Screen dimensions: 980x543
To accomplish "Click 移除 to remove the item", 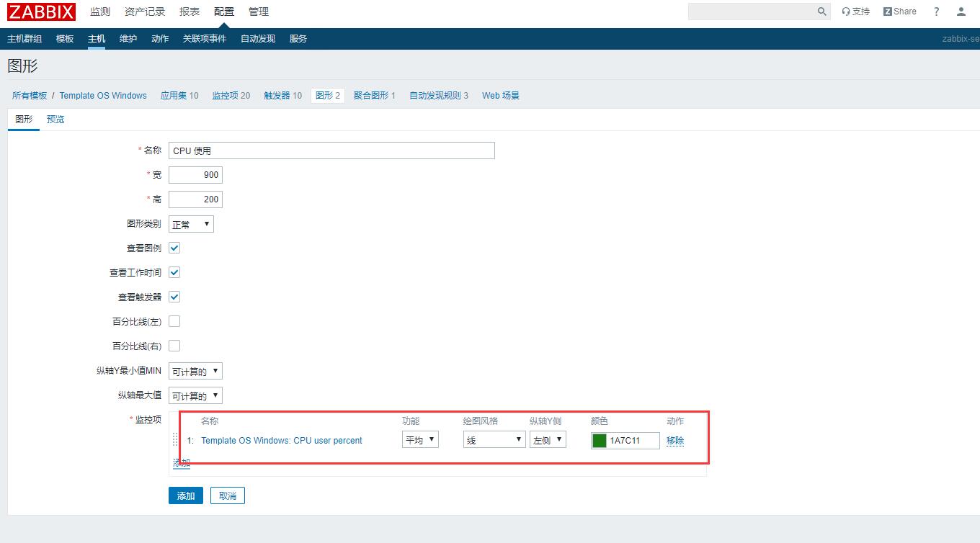I will coord(675,440).
